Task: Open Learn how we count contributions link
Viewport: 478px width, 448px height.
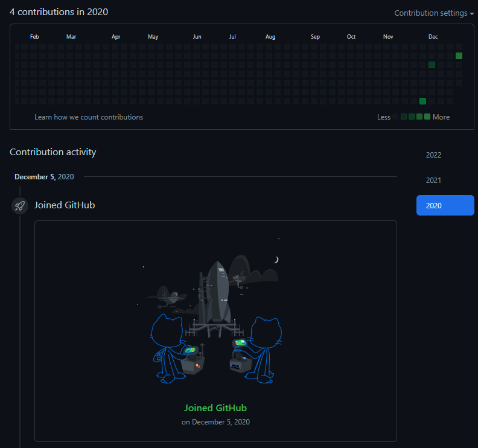Action: pyautogui.click(x=89, y=117)
